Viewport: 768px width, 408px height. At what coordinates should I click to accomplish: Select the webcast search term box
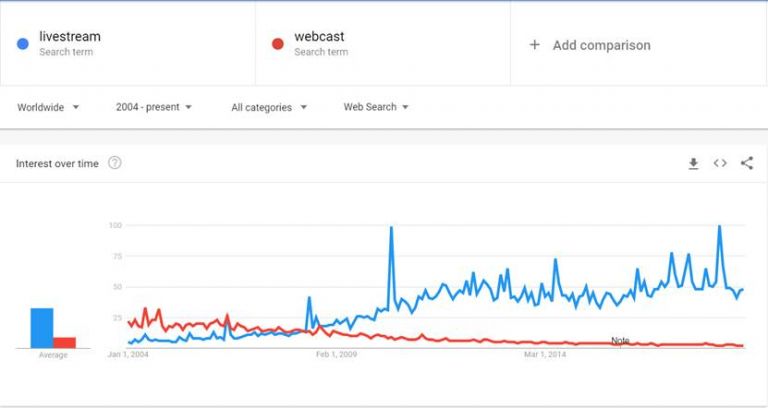383,44
